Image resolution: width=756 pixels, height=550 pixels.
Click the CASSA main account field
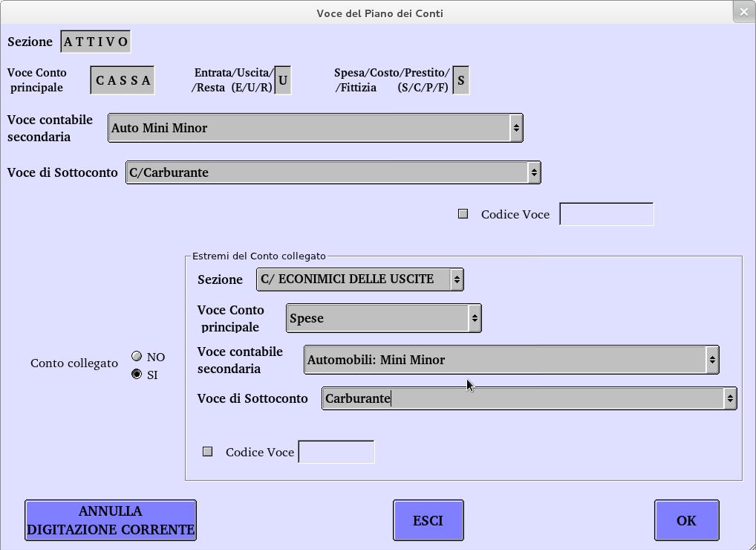(x=123, y=80)
